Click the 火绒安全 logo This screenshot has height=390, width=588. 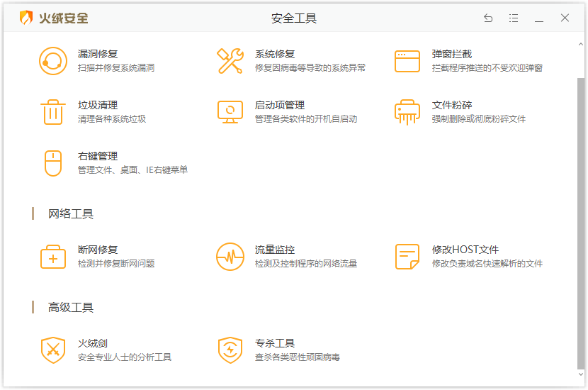tap(55, 18)
